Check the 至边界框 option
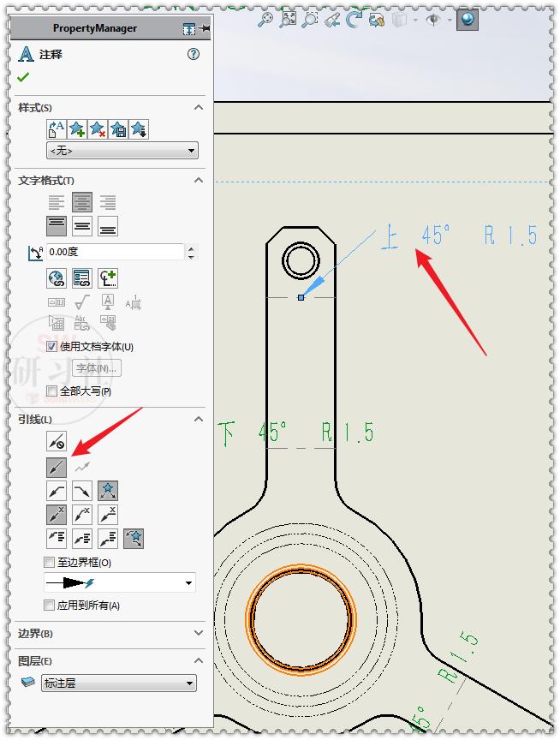 click(49, 562)
